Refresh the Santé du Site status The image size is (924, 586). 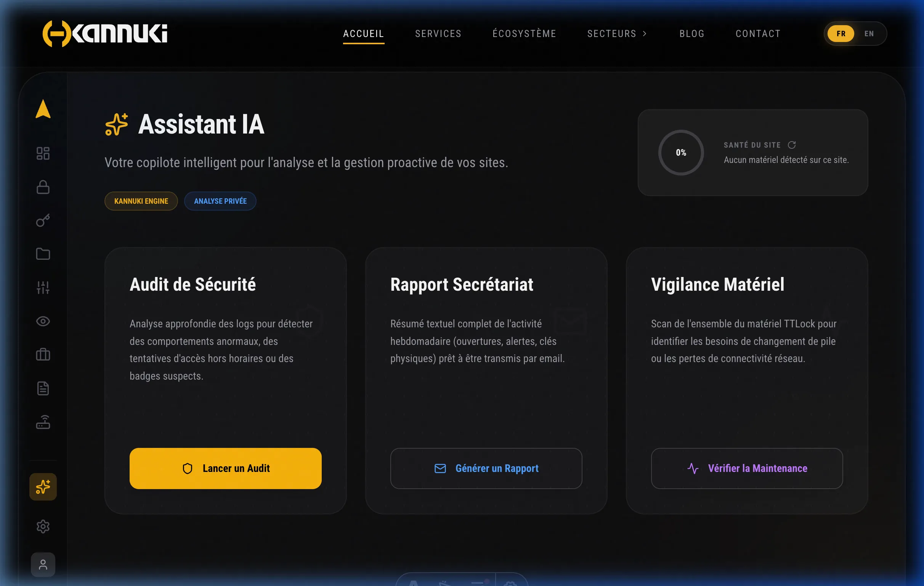[792, 145]
